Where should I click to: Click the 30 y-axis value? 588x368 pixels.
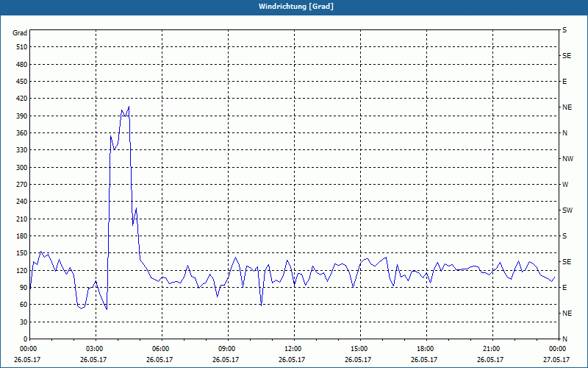[24, 322]
